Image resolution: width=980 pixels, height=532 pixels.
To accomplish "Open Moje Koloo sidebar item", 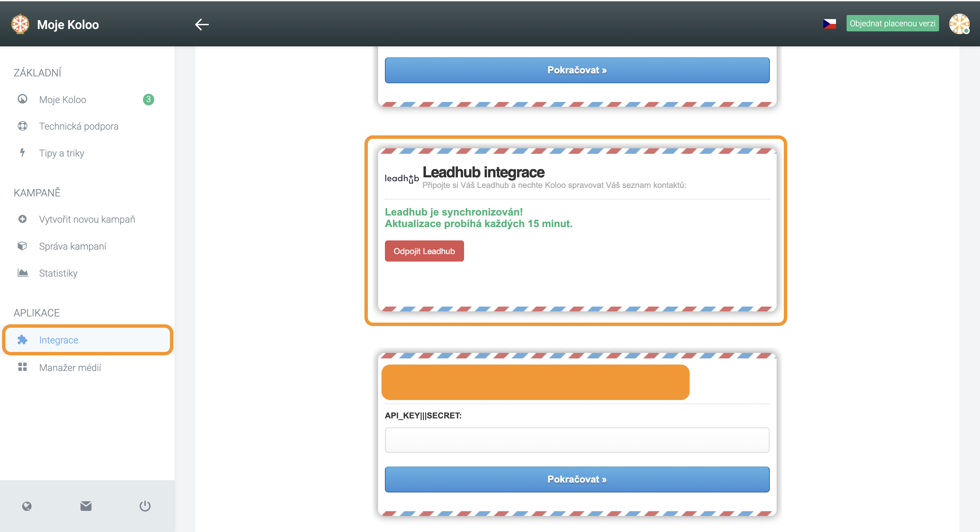I will tap(63, 99).
